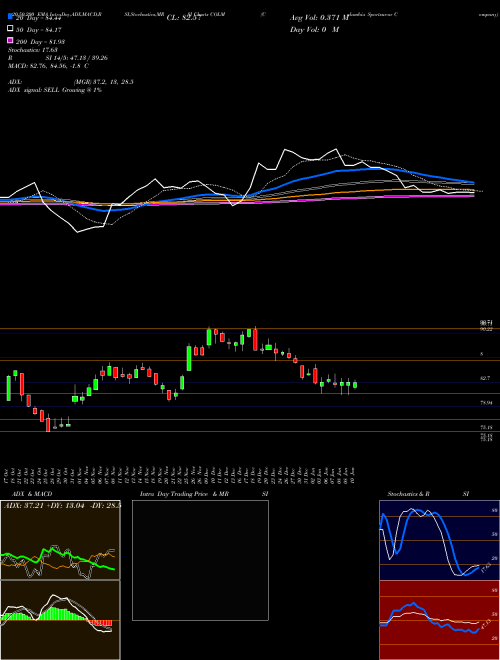Image resolution: width=500 pixels, height=660 pixels.
Task: Click the ADX line chart panel
Action: click(60, 540)
